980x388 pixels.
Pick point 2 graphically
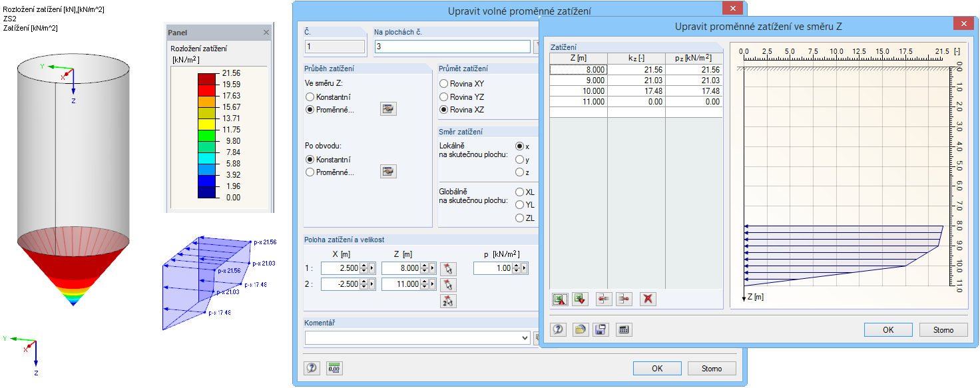click(449, 285)
